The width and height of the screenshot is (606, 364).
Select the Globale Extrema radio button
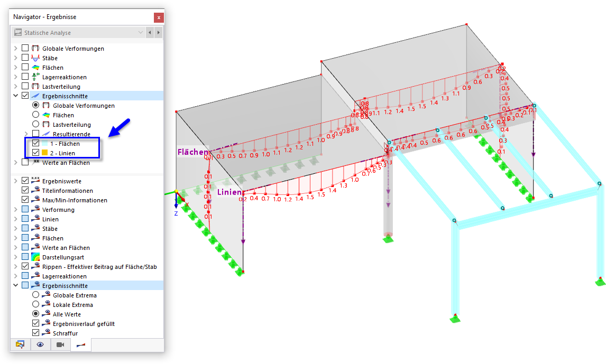(35, 295)
